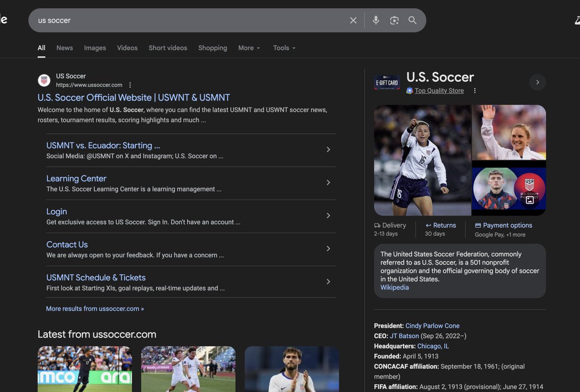The width and height of the screenshot is (580, 392).
Task: Open Cindy Parlow Cone link
Action: [433, 326]
